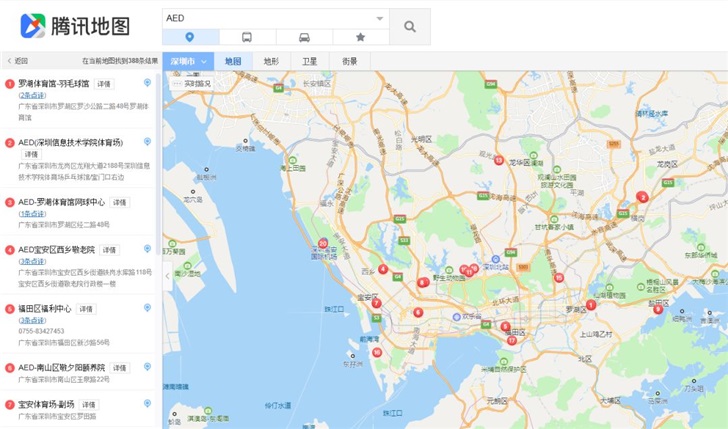Open result 罗湖体育馆-羽毛球馆
The image size is (728, 429).
click(x=53, y=84)
